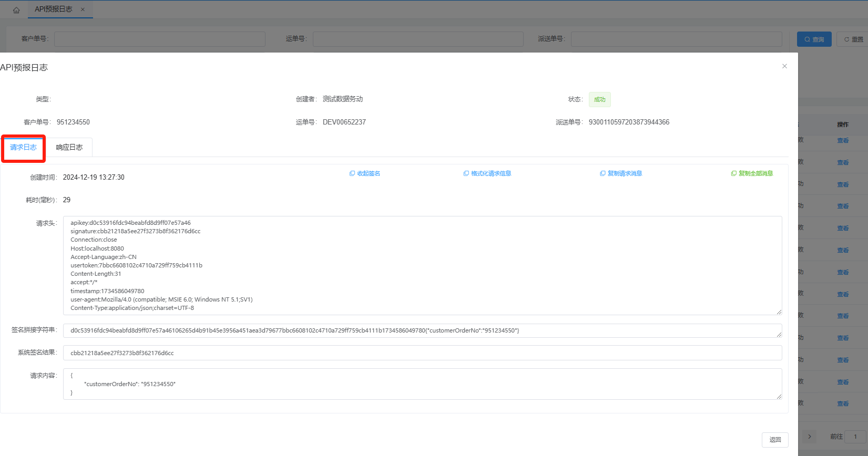Close the API预报日志 page tab
This screenshot has width=868, height=456.
pyautogui.click(x=83, y=9)
